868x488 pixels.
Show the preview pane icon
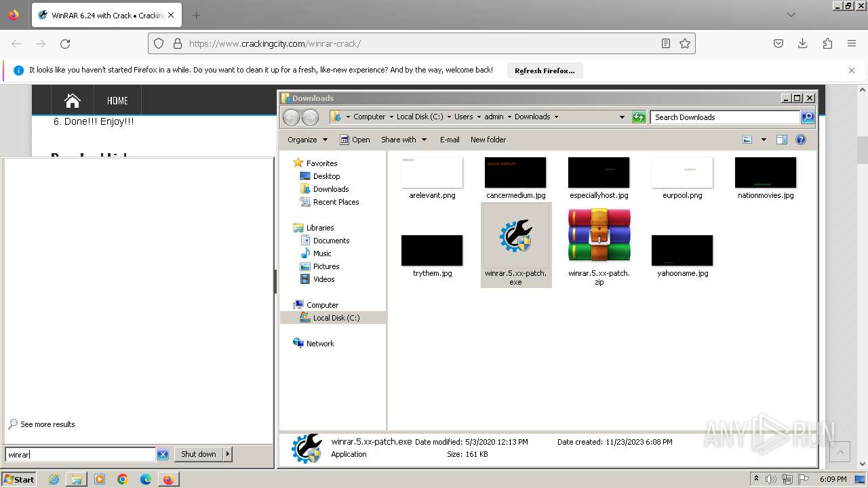782,140
